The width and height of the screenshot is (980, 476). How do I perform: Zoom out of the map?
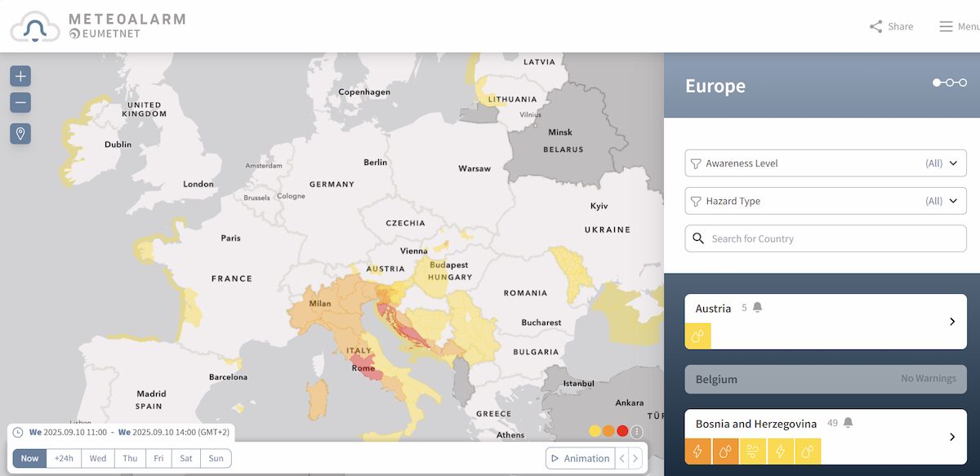click(x=20, y=103)
